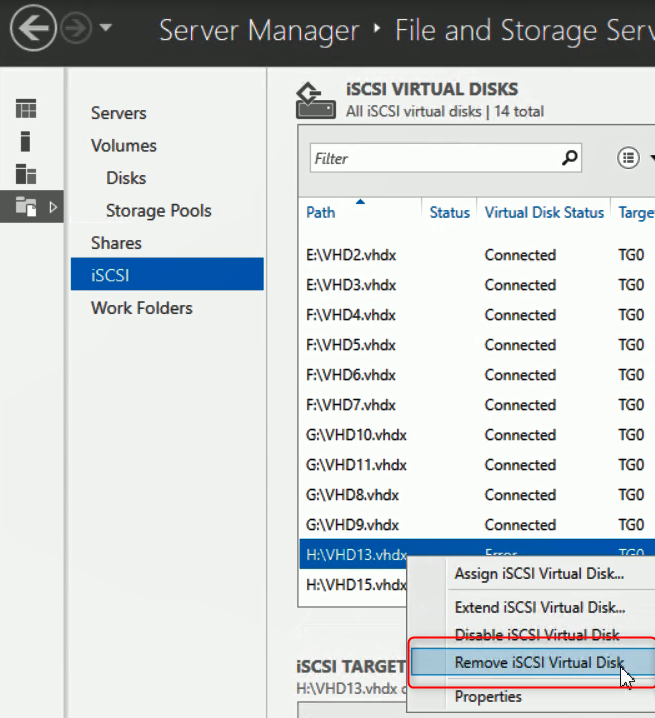Click the search magnifier in Filter box
This screenshot has width=655, height=718.
(570, 157)
